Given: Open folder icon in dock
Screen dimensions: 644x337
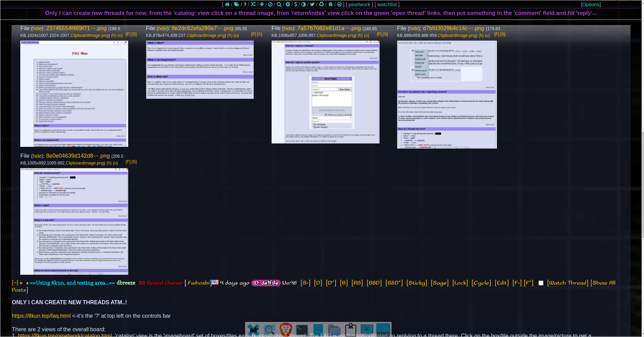Looking at the screenshot, I should [x=335, y=330].
